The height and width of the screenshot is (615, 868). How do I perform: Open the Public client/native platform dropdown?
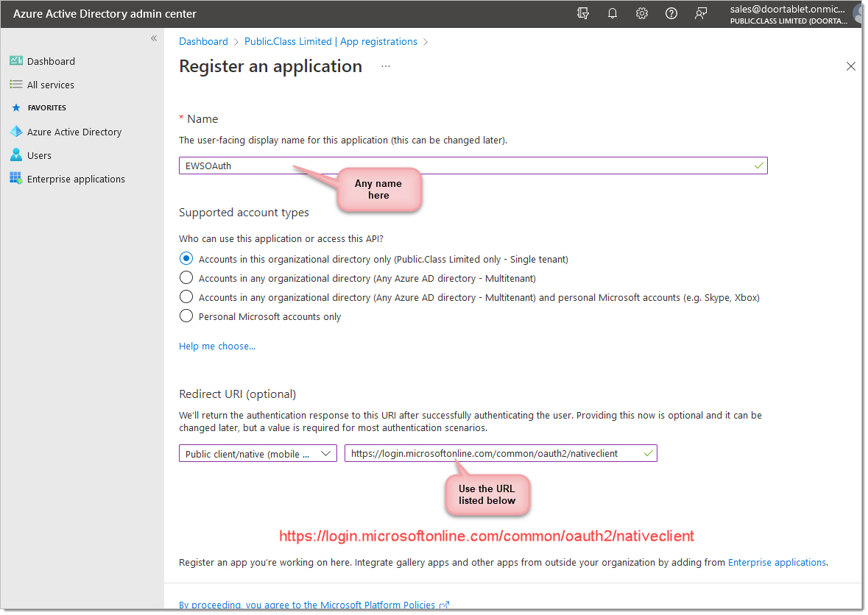[x=258, y=453]
